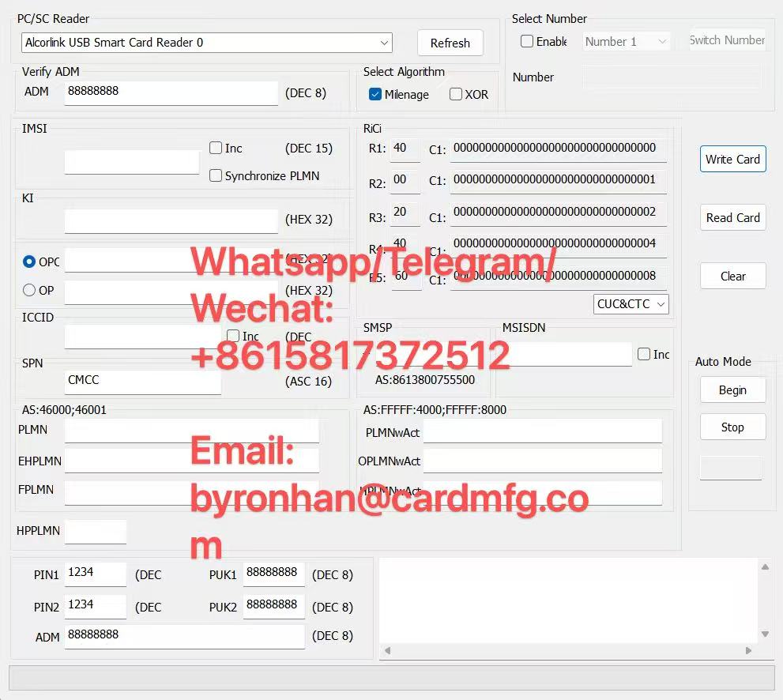Focus the IMSI input field
The image size is (783, 700).
(132, 162)
